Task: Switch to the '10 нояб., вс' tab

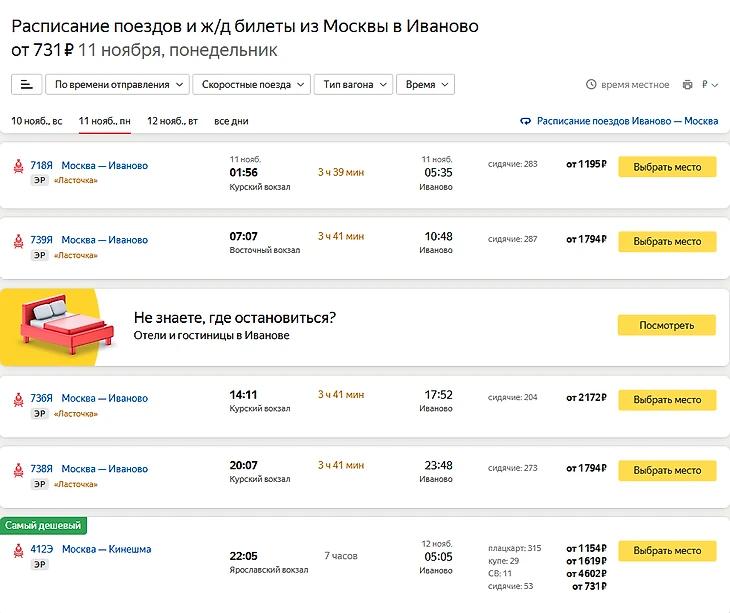Action: (x=37, y=121)
